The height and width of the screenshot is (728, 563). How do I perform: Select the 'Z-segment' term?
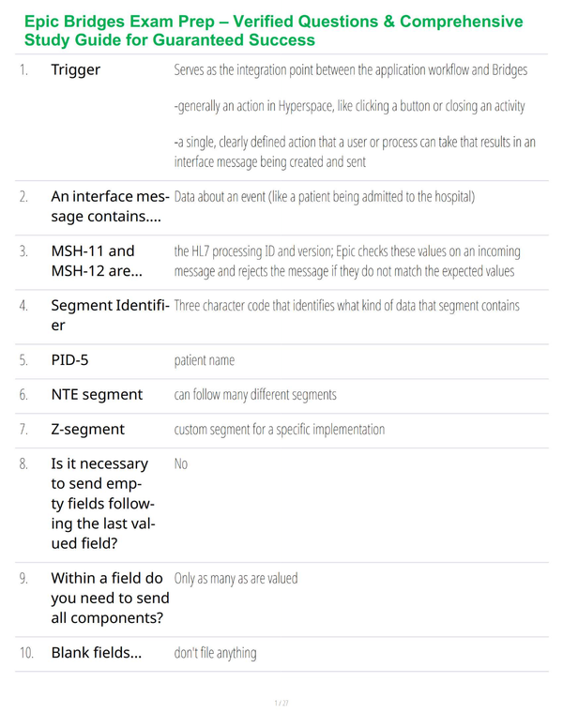88,430
